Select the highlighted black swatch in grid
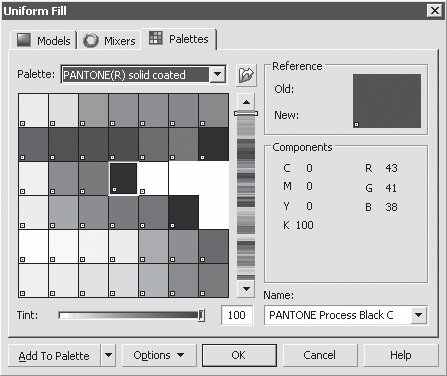Viewport: 447px width, 376px height. pos(123,178)
